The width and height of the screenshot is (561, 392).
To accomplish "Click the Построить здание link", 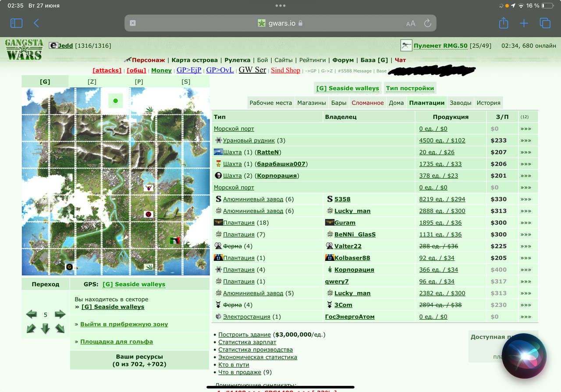I will point(244,335).
